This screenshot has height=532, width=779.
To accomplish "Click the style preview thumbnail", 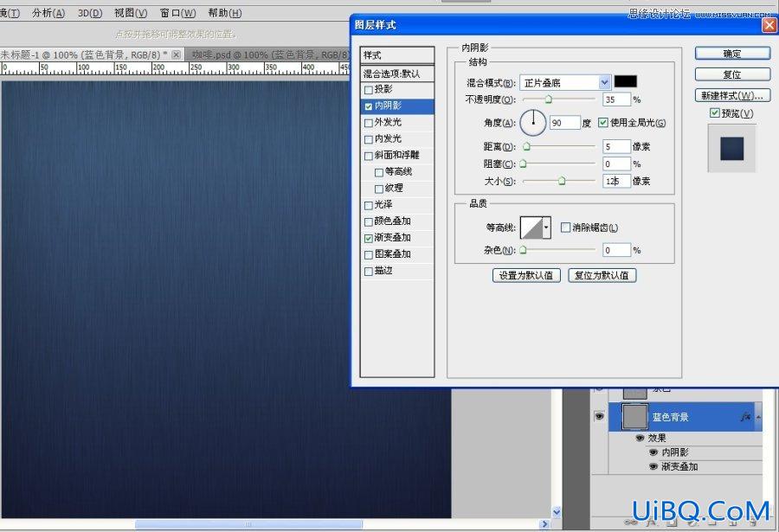I will [x=731, y=148].
